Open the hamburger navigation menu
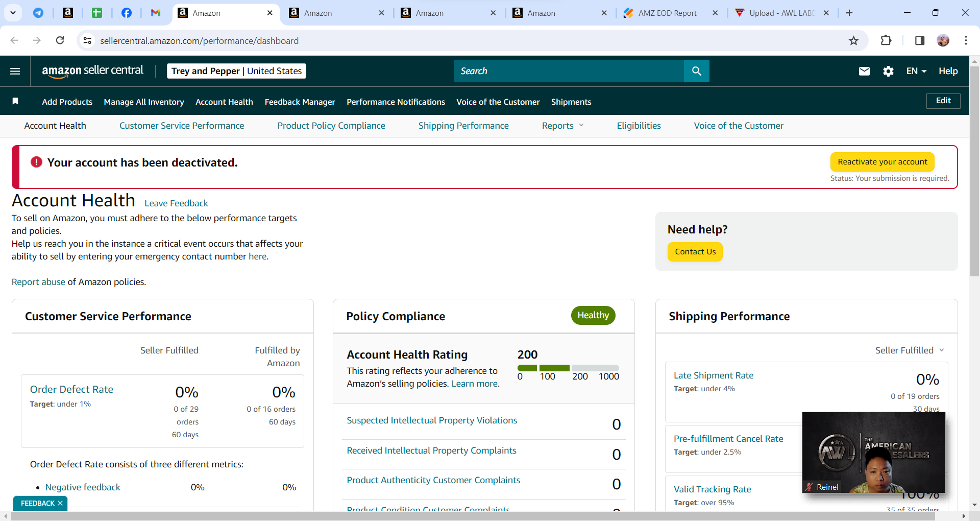Image resolution: width=980 pixels, height=521 pixels. [x=15, y=71]
